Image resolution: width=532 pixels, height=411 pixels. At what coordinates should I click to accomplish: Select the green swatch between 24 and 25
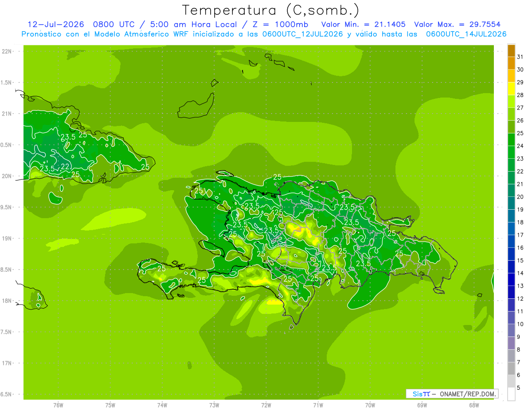click(x=511, y=140)
